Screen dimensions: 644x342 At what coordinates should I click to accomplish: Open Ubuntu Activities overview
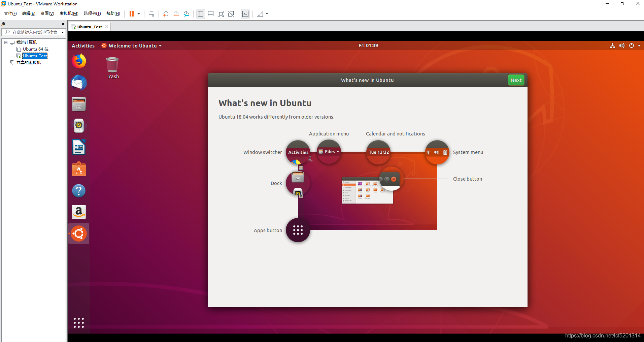coord(83,46)
